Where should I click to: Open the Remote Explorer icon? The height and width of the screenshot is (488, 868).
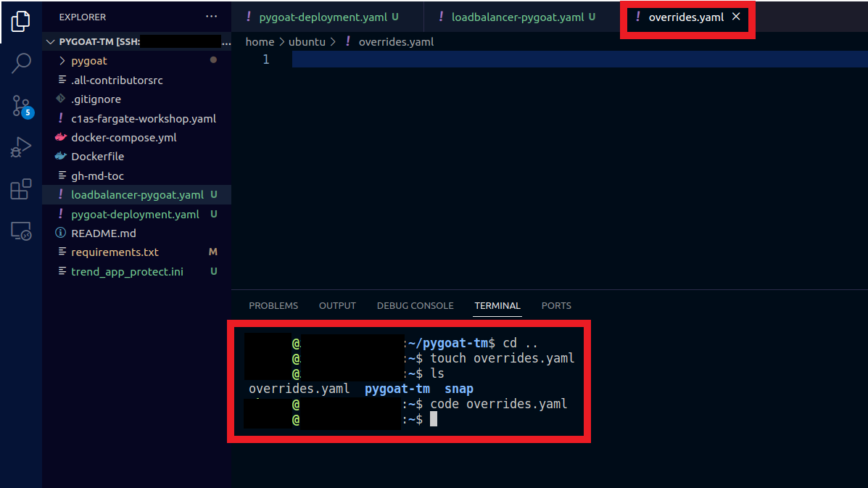click(x=21, y=231)
